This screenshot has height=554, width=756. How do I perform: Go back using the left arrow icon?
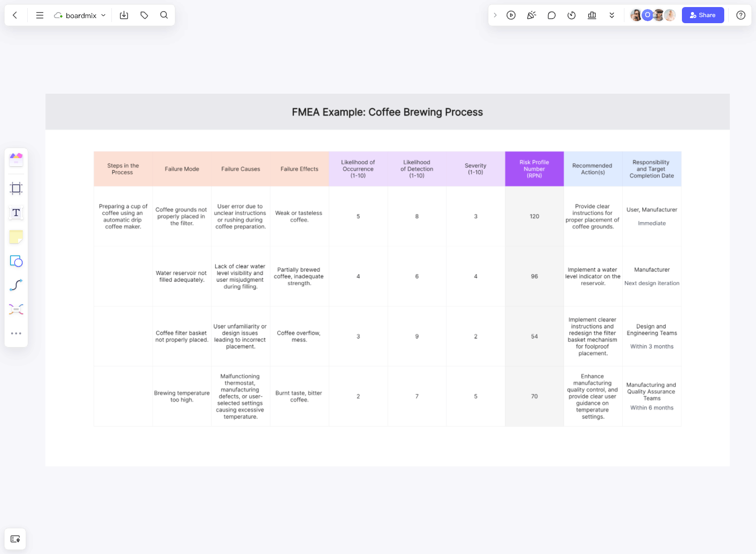pyautogui.click(x=15, y=15)
